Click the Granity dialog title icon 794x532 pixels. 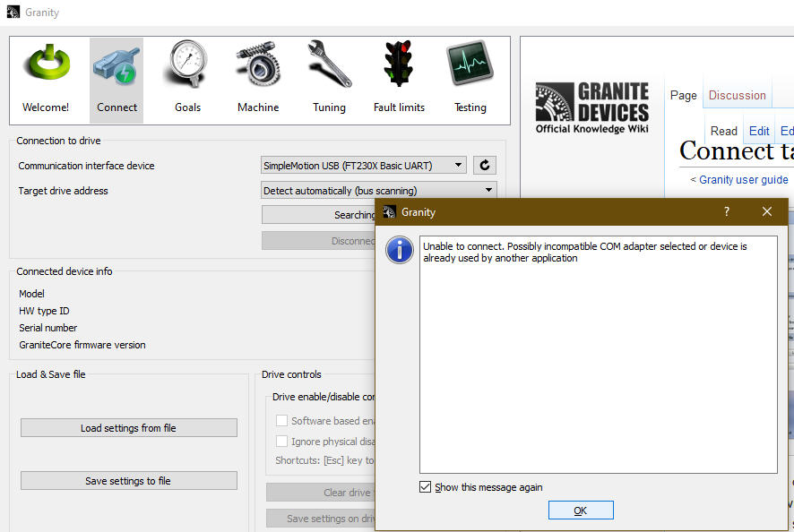389,212
